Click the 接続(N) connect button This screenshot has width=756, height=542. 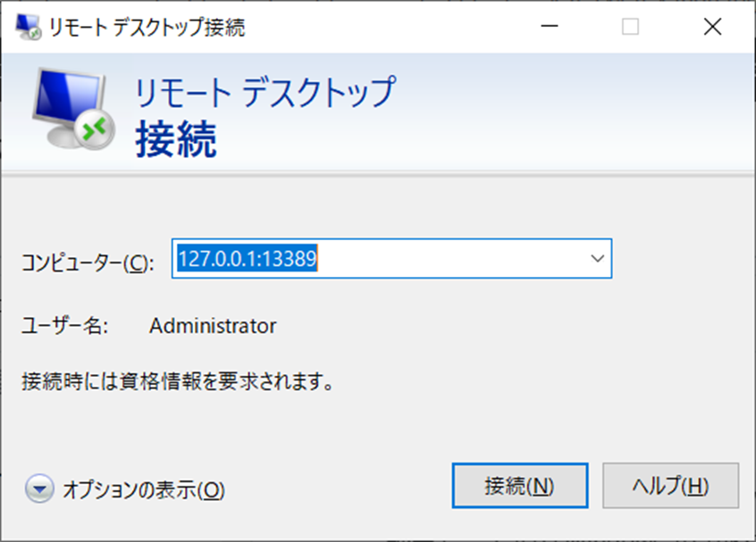point(520,486)
